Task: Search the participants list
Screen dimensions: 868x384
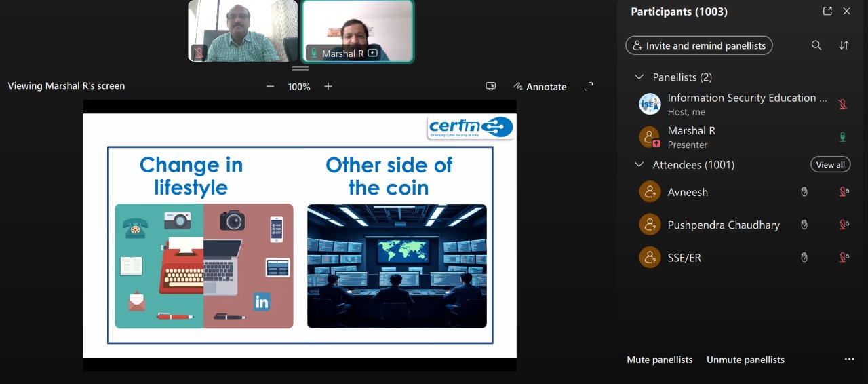Action: [x=816, y=45]
